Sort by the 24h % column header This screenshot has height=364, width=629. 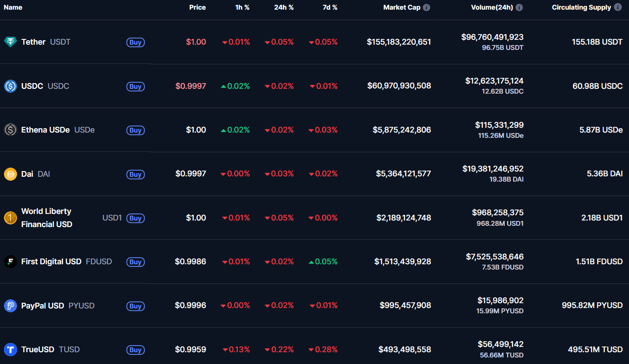[x=284, y=7]
